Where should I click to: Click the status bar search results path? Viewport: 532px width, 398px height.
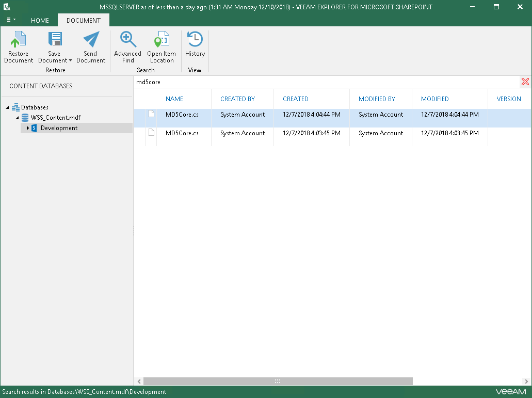point(84,392)
